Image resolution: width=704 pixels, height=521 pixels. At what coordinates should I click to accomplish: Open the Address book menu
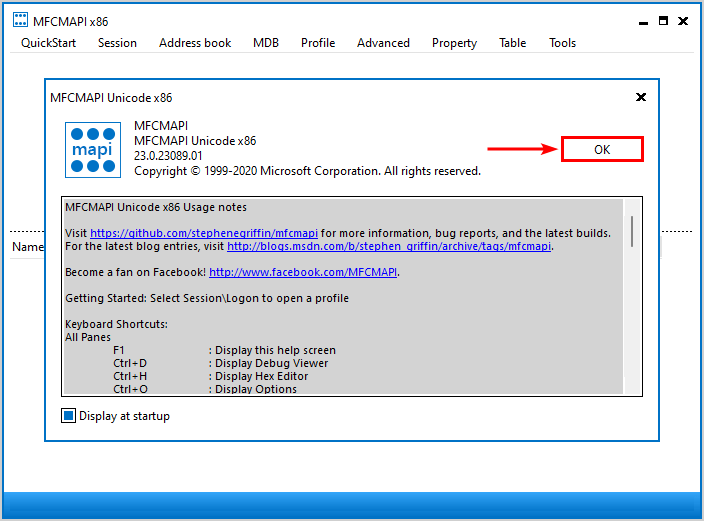click(x=195, y=43)
